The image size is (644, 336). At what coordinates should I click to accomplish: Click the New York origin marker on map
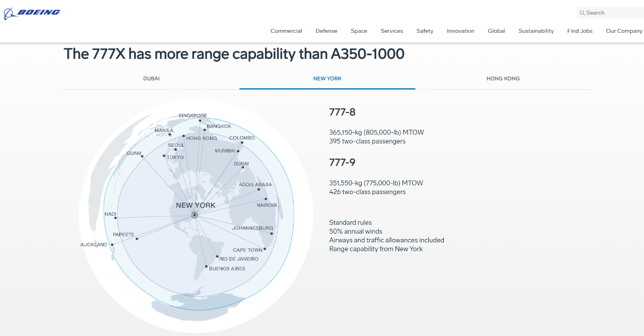pos(195,215)
